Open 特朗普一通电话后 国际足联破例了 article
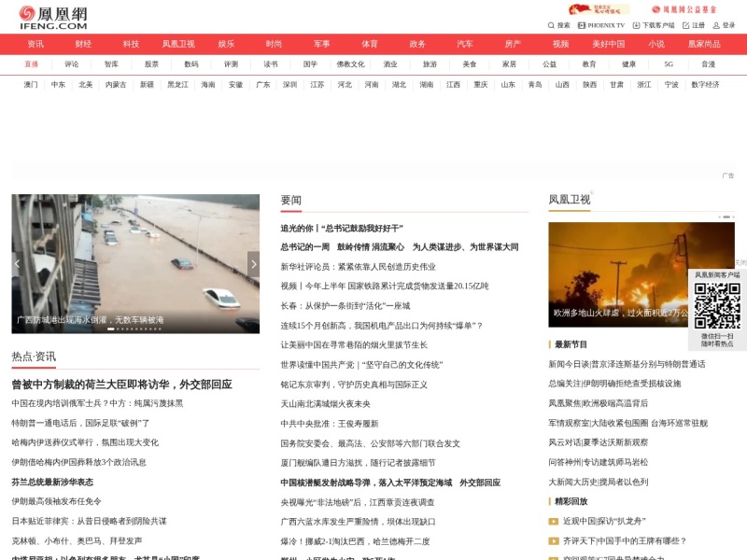747x560 pixels. coord(80,423)
